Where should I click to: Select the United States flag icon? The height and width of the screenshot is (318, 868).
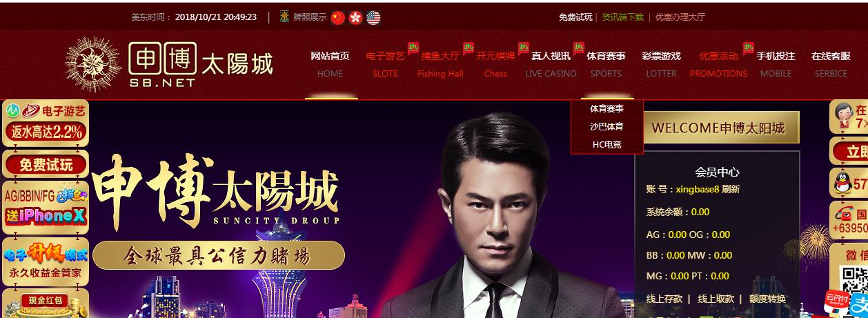[x=373, y=17]
